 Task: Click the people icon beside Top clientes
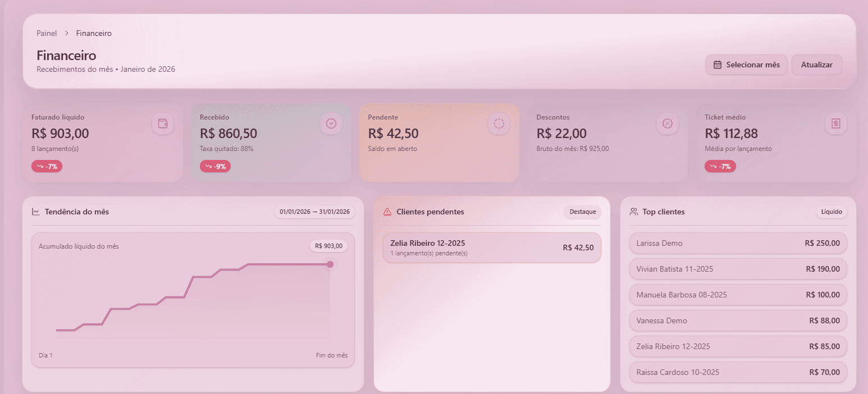[634, 211]
